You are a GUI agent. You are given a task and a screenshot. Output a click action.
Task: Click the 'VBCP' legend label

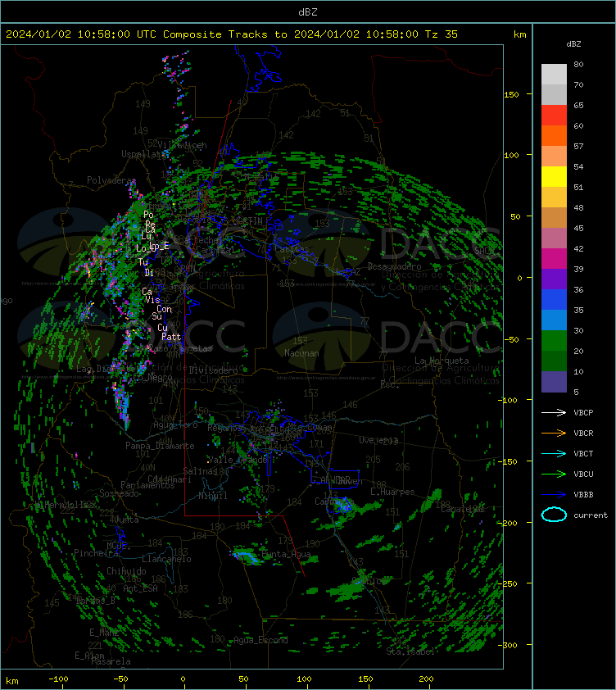583,413
